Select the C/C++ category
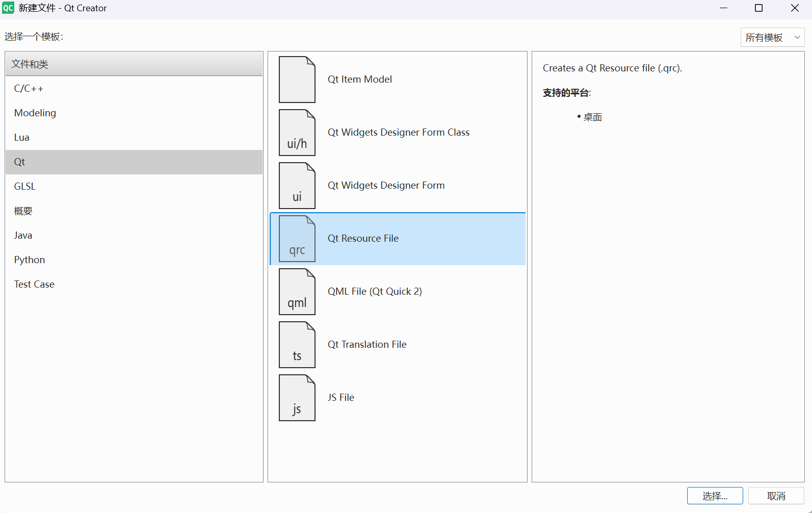Viewport: 812px width, 513px height. pyautogui.click(x=134, y=89)
